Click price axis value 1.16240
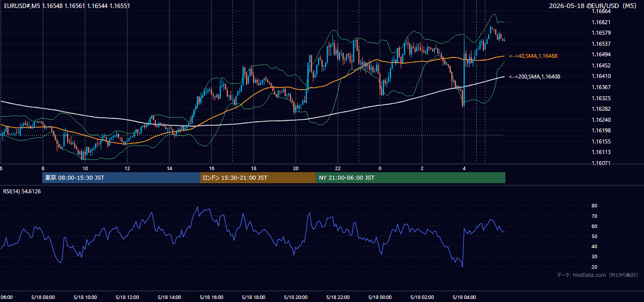The image size is (644, 302). [601, 120]
